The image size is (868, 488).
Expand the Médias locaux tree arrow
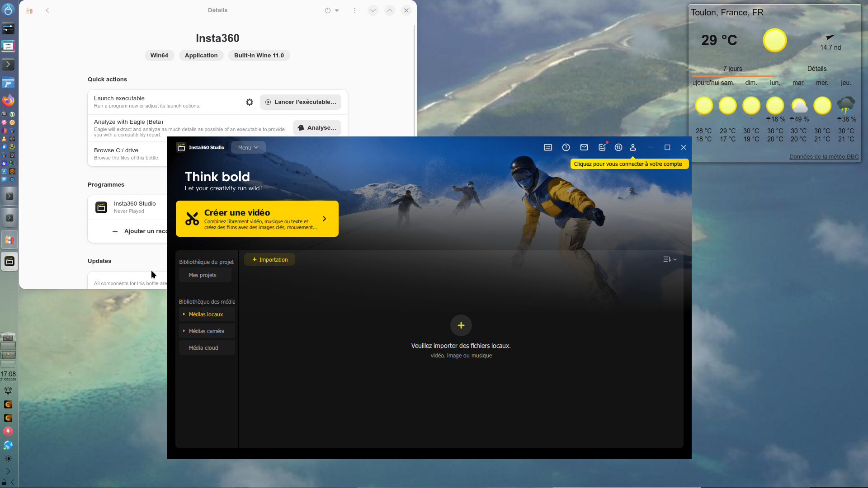coord(184,314)
